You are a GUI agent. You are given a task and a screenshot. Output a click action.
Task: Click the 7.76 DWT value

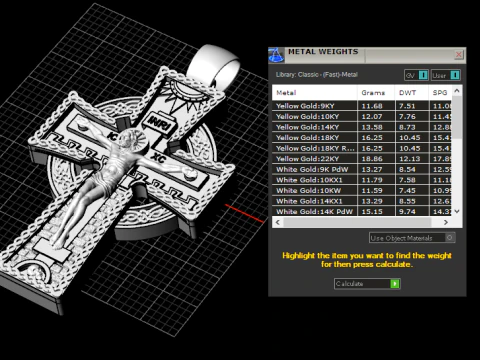[407, 117]
